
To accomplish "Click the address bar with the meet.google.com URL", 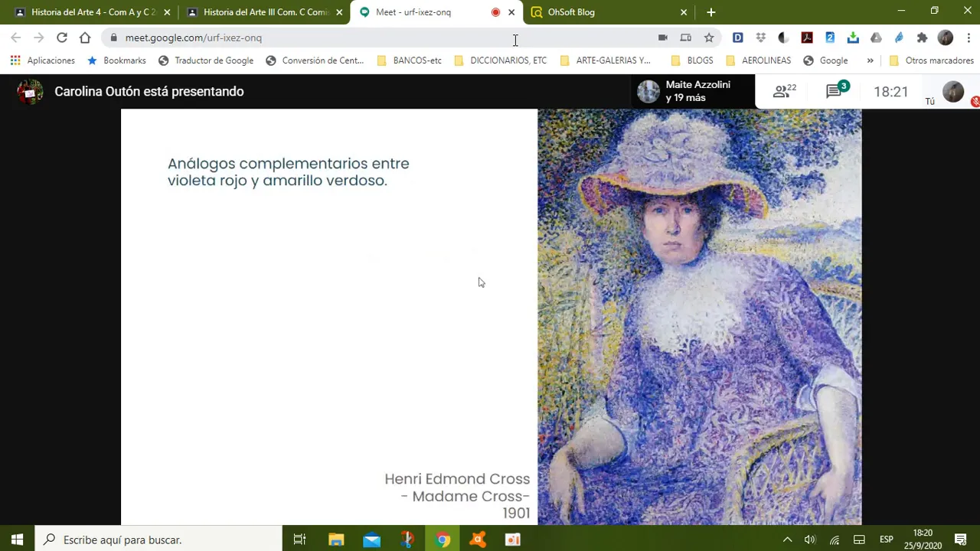I will click(x=383, y=37).
